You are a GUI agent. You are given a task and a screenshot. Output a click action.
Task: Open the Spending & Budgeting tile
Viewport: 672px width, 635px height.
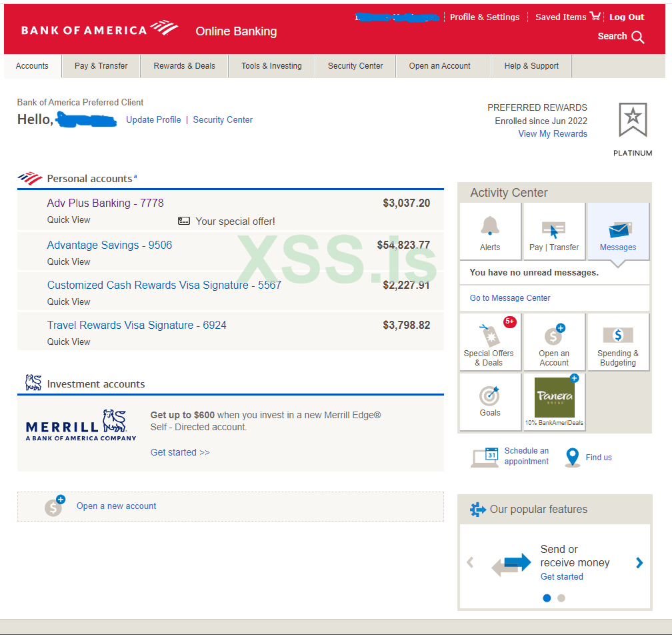618,342
